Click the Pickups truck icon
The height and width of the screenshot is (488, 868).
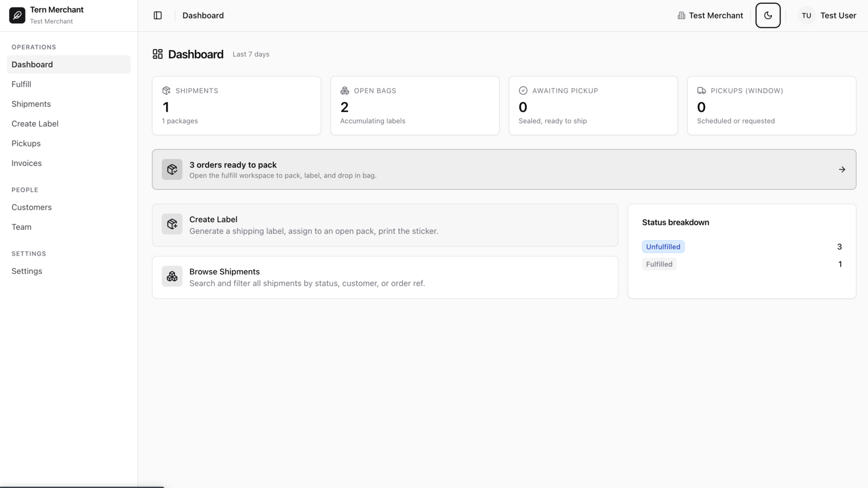click(x=701, y=91)
